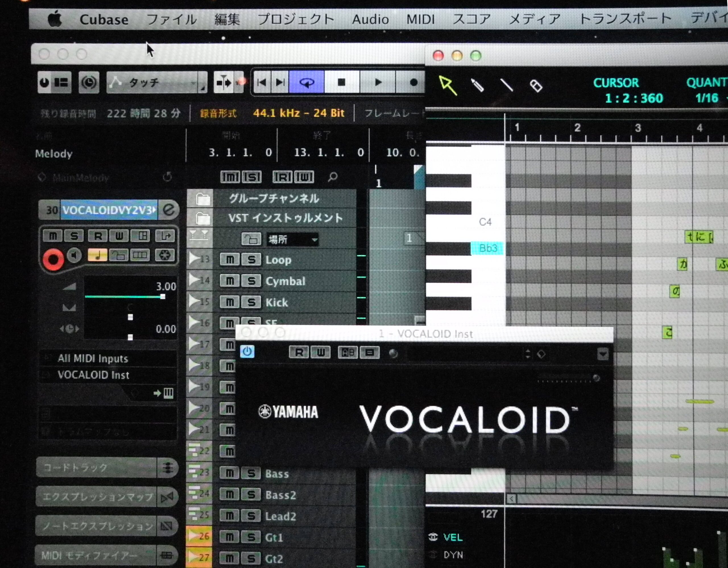The height and width of the screenshot is (568, 728).
Task: Open the VST インストゥルメント folder track
Action: 272,218
